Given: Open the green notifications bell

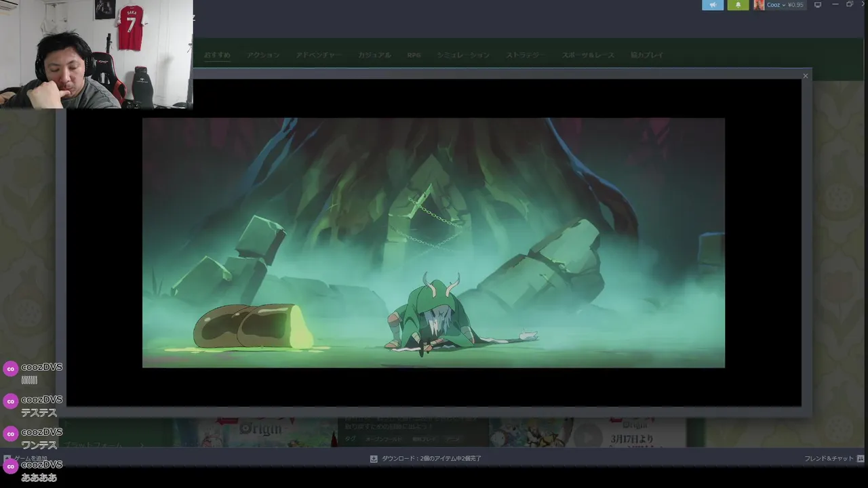Looking at the screenshot, I should click(738, 5).
